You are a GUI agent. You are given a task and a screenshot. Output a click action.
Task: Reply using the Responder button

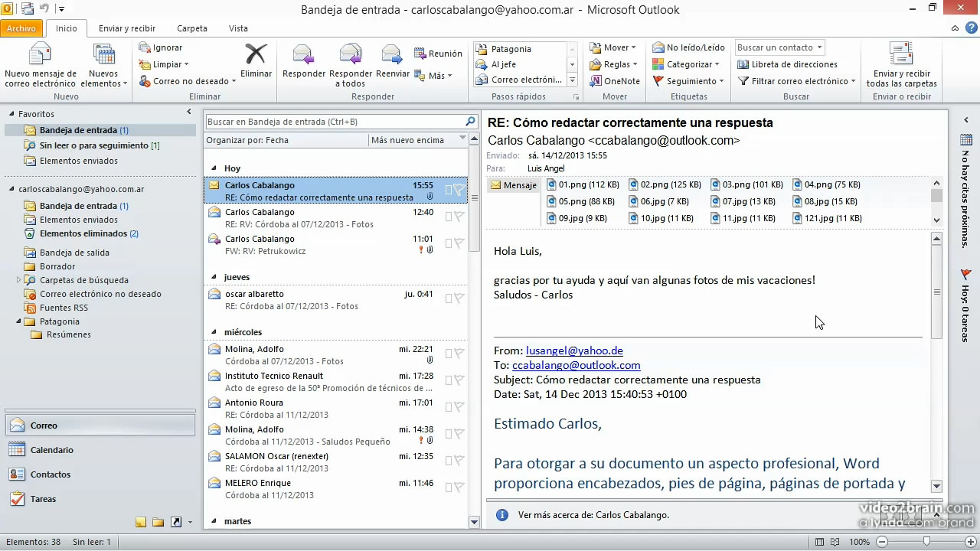(x=304, y=61)
